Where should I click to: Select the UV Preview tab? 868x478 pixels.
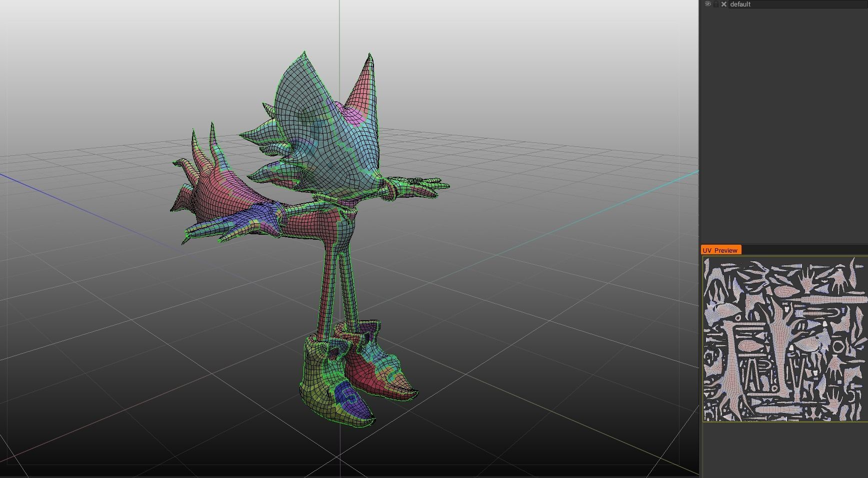(720, 250)
